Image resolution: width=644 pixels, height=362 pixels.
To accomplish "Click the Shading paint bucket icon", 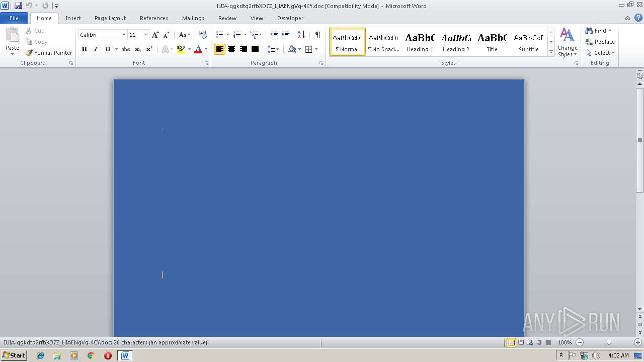I will (292, 49).
